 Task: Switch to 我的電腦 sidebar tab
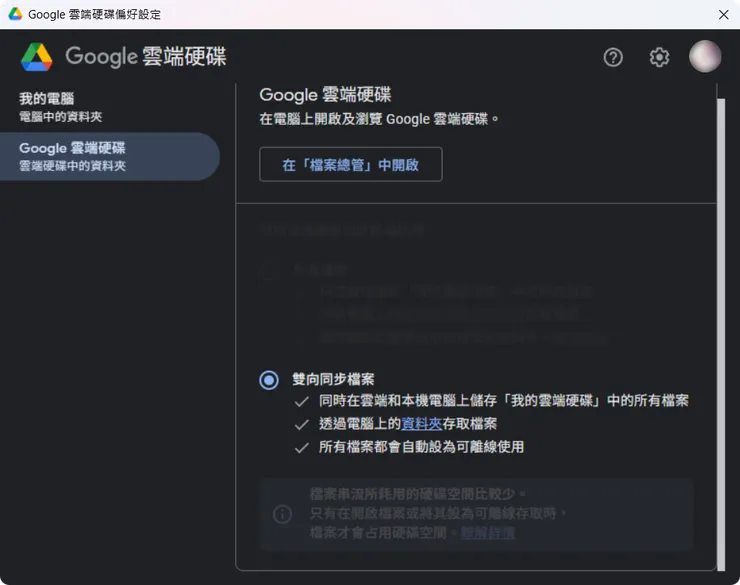[x=60, y=107]
